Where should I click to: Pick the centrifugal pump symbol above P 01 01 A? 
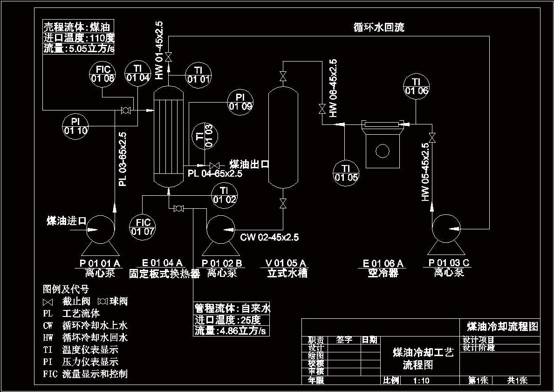(x=100, y=235)
